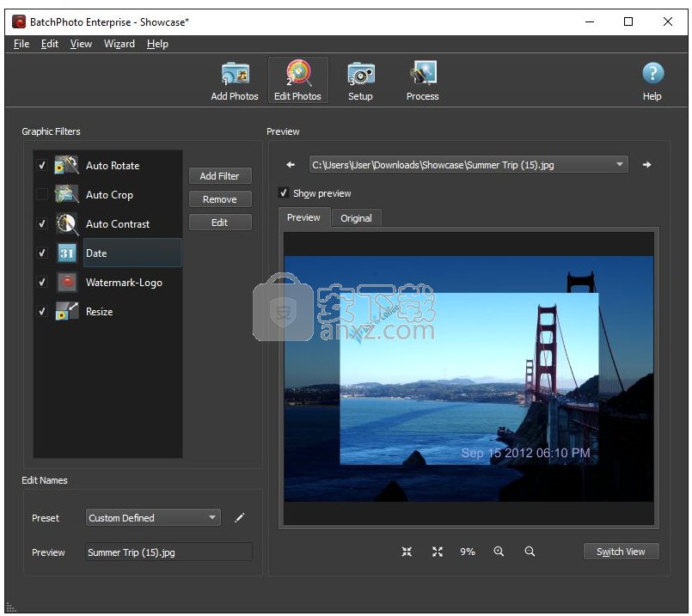Click the 9% zoom level value
Viewport: 692px width, 616px height.
(x=468, y=552)
